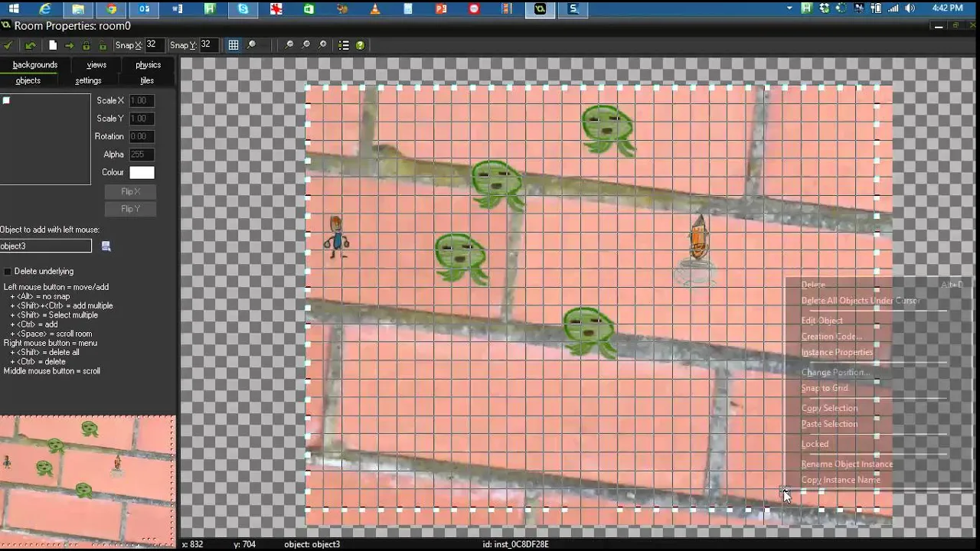Image resolution: width=980 pixels, height=551 pixels.
Task: Select Edit Object in context menu
Action: click(x=822, y=321)
